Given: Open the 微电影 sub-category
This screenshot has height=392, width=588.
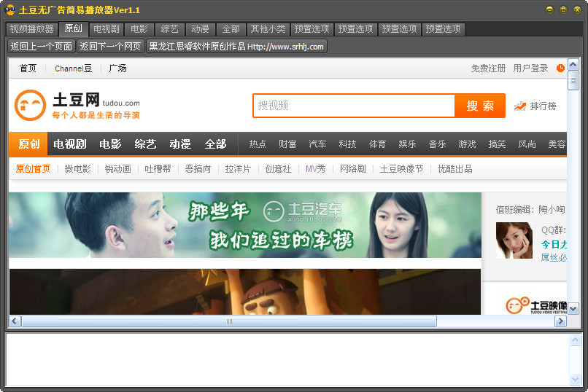Looking at the screenshot, I should pyautogui.click(x=77, y=169).
